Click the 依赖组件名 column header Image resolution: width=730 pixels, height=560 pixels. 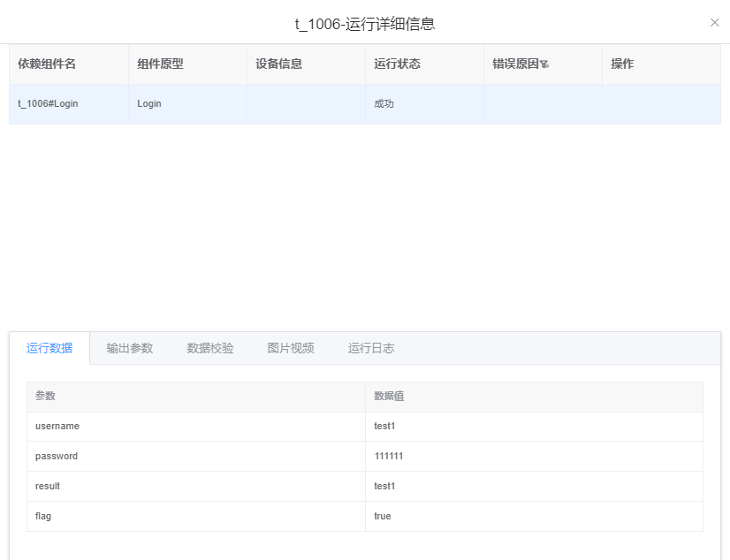click(x=47, y=64)
